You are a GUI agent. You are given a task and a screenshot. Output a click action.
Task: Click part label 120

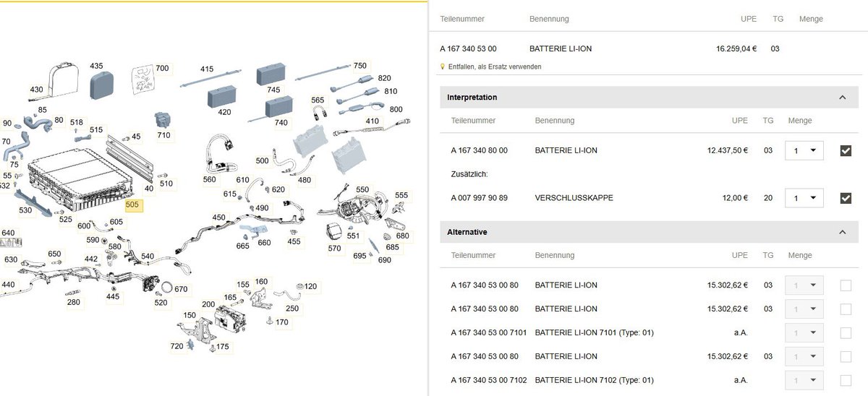(310, 286)
